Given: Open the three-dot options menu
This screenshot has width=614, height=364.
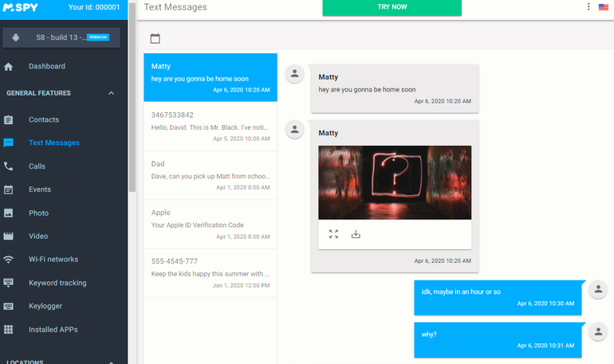Looking at the screenshot, I should point(588,6).
